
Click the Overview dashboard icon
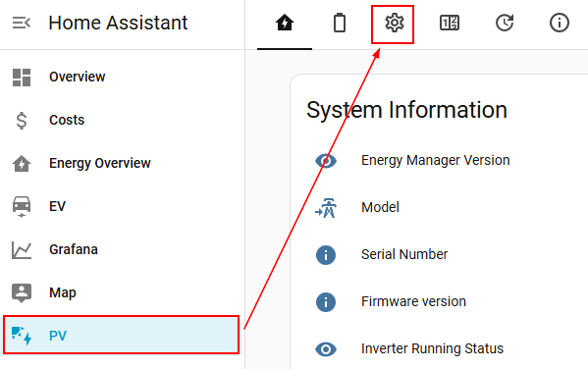(22, 78)
